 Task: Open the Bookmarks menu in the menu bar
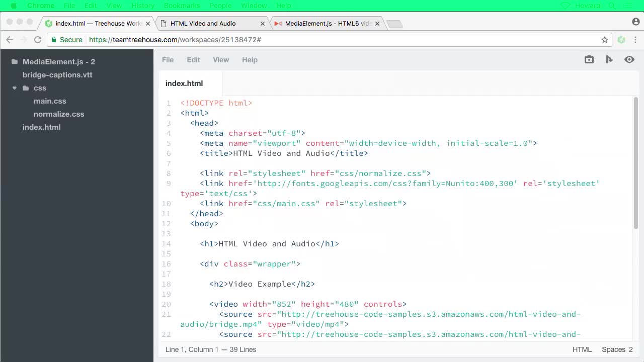point(182,6)
